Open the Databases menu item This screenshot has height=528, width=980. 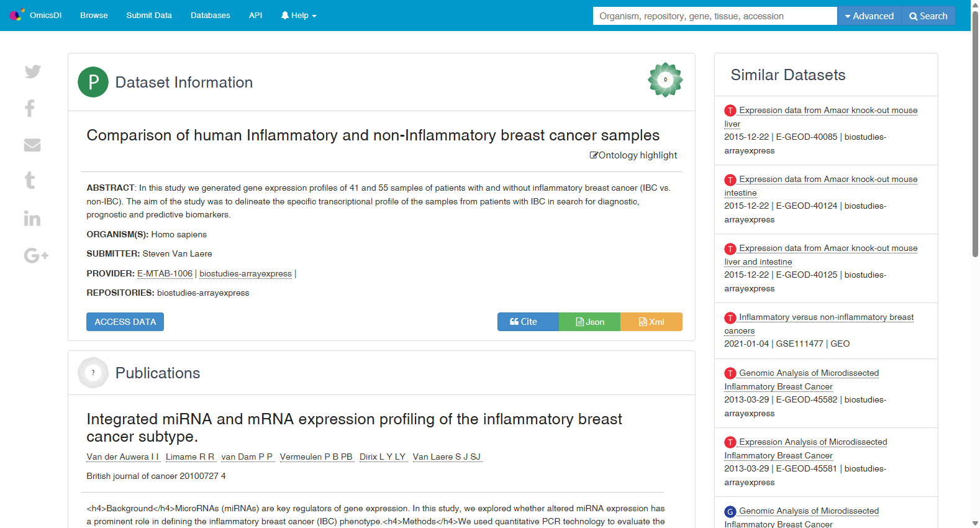(x=210, y=16)
